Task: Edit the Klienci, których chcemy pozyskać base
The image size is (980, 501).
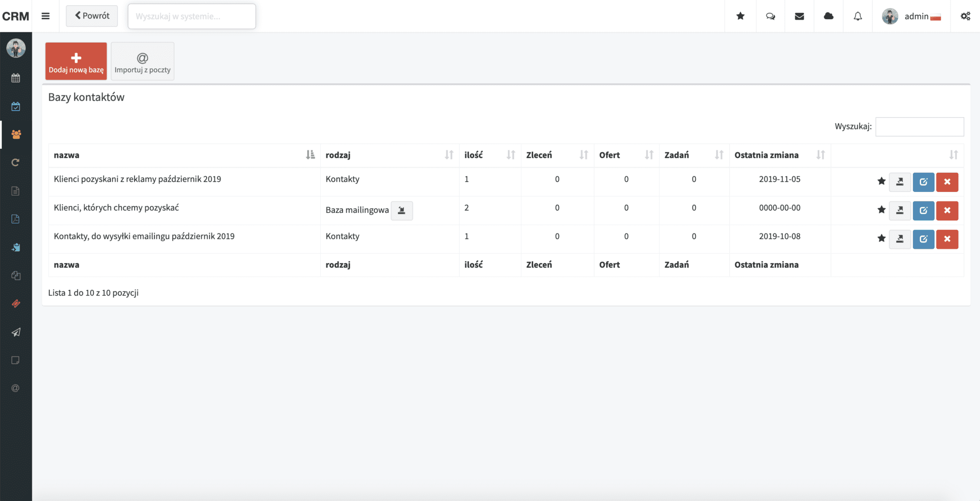Action: tap(924, 211)
